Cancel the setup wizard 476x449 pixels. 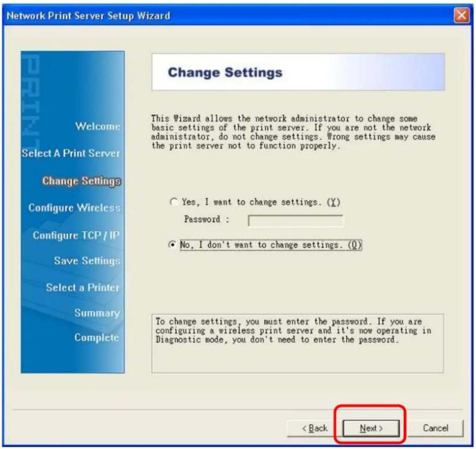pyautogui.click(x=435, y=428)
